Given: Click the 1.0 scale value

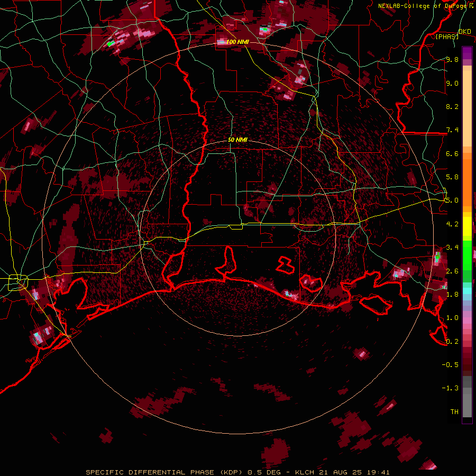Looking at the screenshot, I should click(x=452, y=317).
